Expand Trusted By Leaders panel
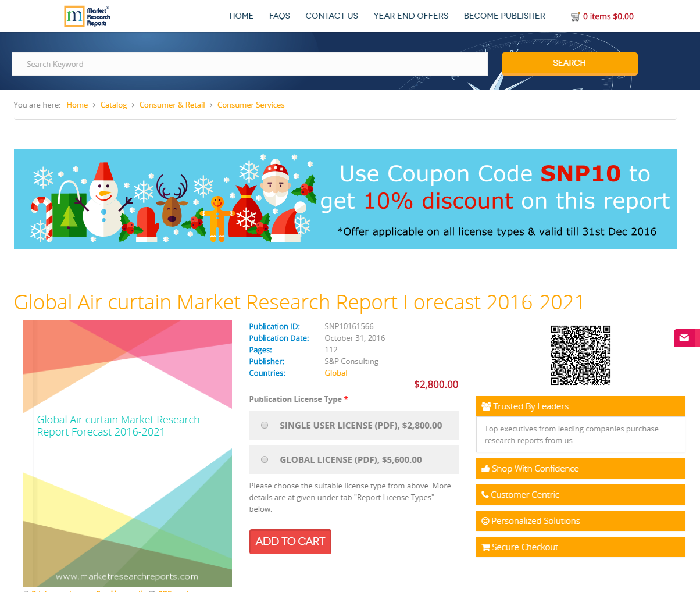The height and width of the screenshot is (592, 700). tap(581, 406)
